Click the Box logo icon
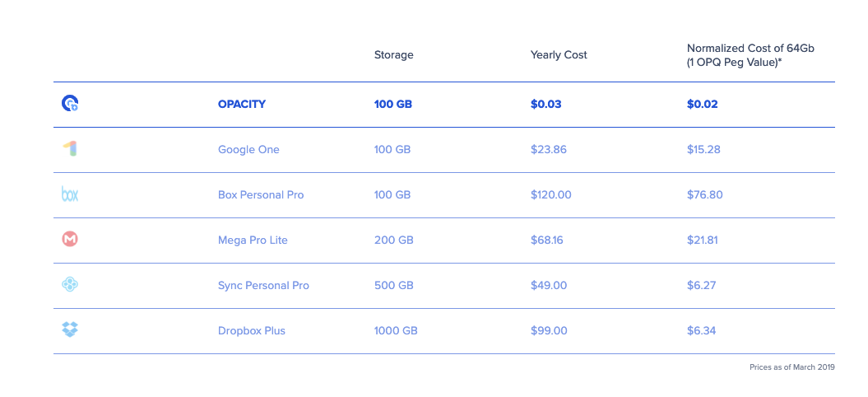The width and height of the screenshot is (868, 397). tap(70, 194)
